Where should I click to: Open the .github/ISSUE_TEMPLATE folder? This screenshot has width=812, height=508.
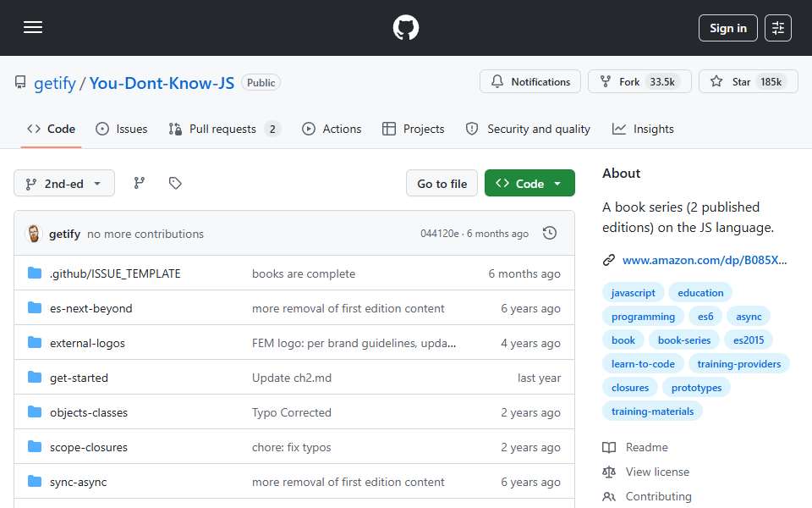pyautogui.click(x=115, y=273)
